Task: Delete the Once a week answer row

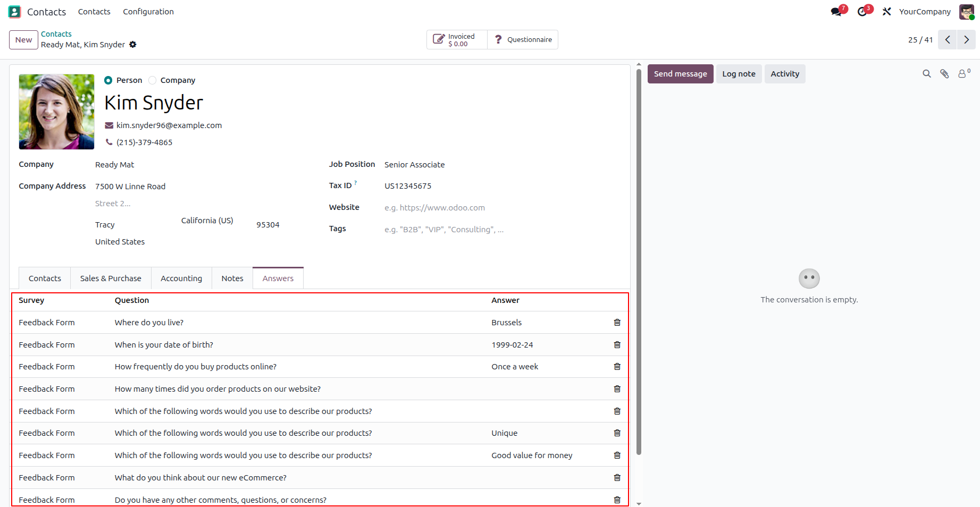Action: [x=617, y=367]
